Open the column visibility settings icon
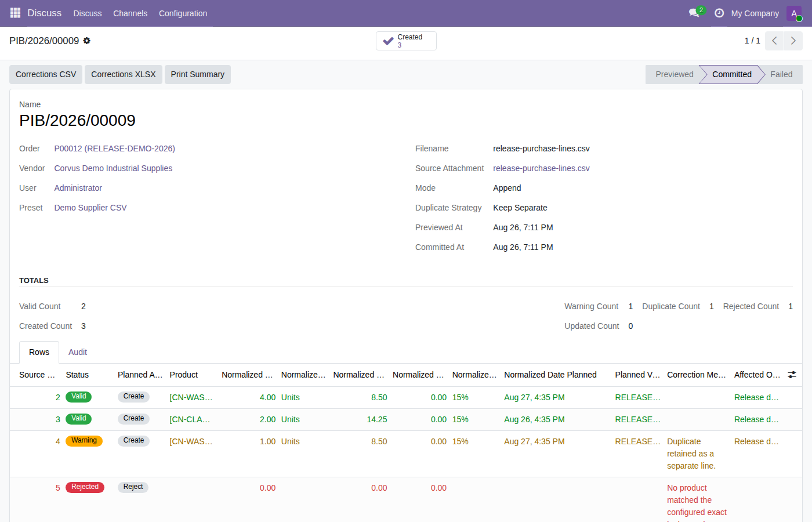Viewport: 812px width, 522px height. point(792,375)
